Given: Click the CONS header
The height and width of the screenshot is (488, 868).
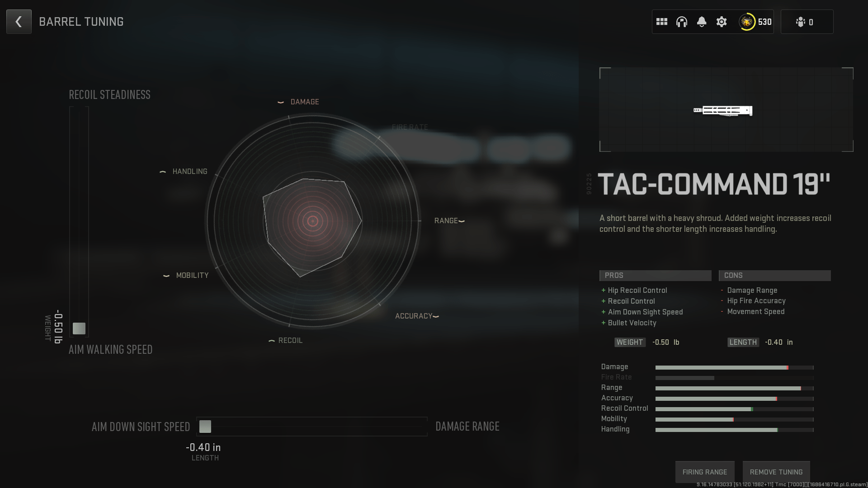Looking at the screenshot, I should 775,276.
